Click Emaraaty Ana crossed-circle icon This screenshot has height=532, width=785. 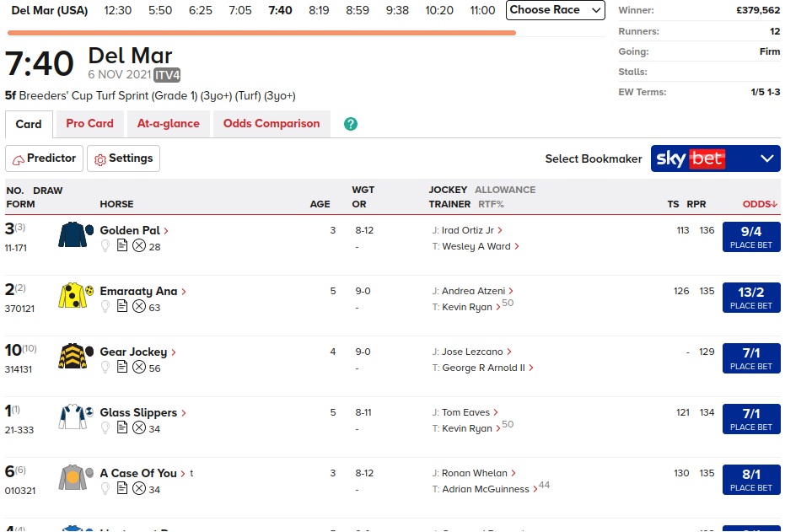click(x=139, y=306)
